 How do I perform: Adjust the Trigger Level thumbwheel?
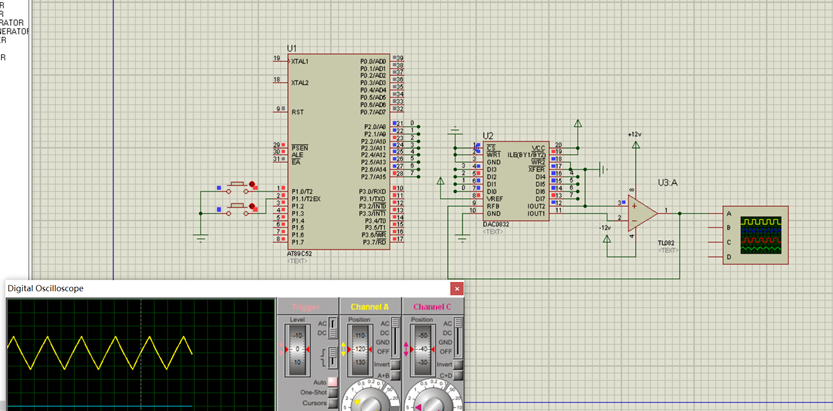pos(296,349)
